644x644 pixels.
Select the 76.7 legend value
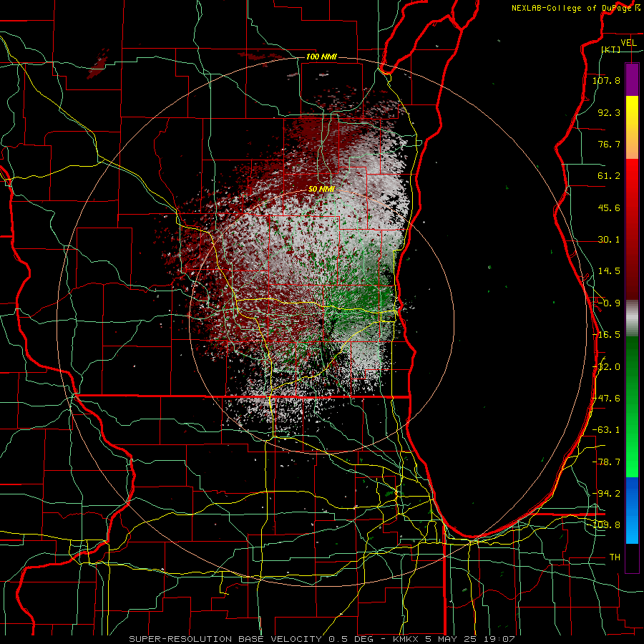pos(609,144)
